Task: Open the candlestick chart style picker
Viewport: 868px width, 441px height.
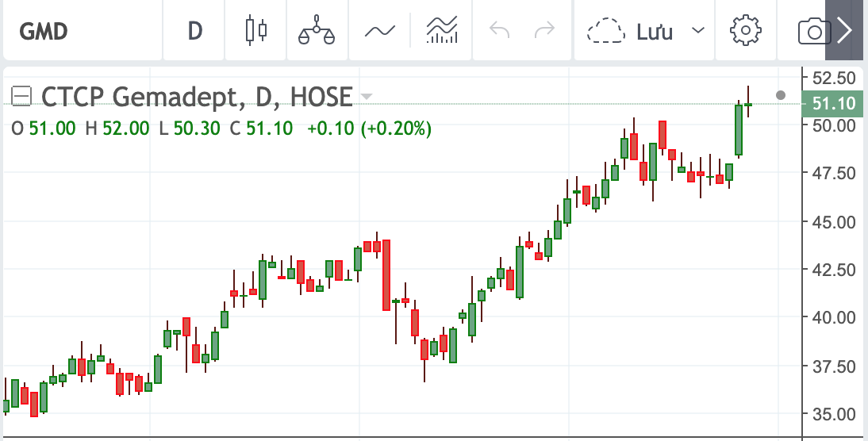Action: pyautogui.click(x=255, y=31)
